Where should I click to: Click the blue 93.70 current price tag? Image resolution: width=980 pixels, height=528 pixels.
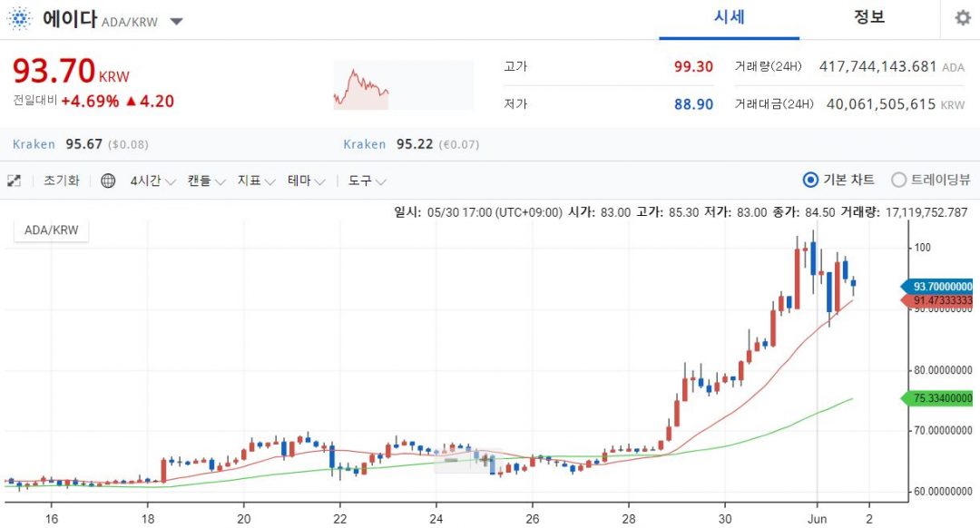coord(936,286)
